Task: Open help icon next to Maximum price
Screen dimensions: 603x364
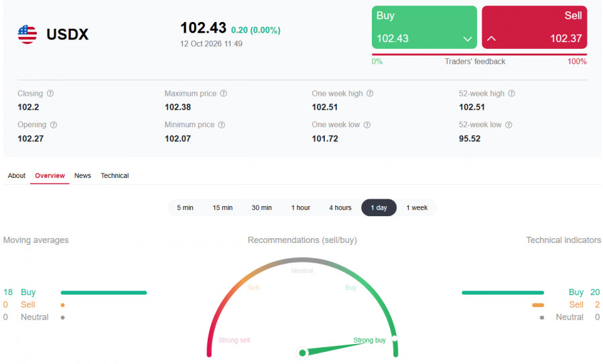Action: [x=223, y=93]
